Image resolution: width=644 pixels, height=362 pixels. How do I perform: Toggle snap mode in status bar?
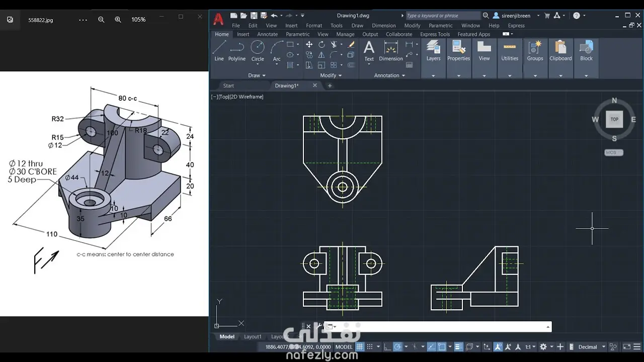click(370, 347)
